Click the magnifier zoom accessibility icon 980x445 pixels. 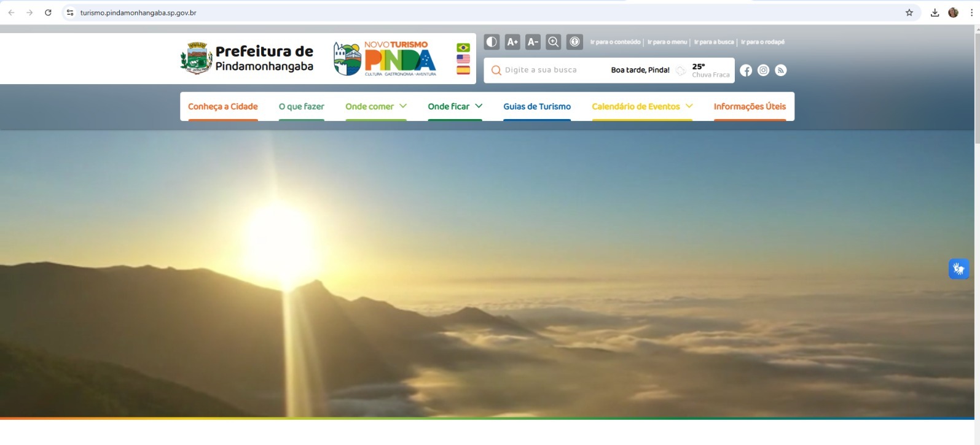click(x=554, y=42)
